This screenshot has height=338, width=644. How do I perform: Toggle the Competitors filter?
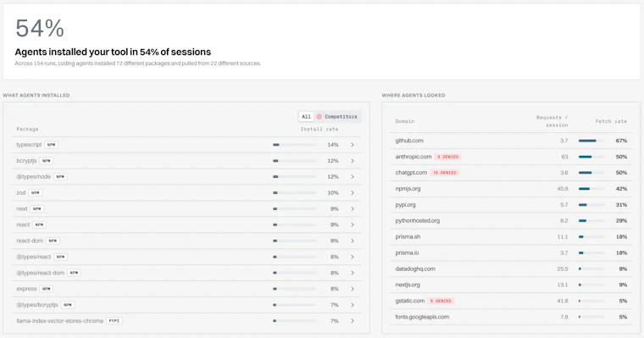(x=337, y=117)
